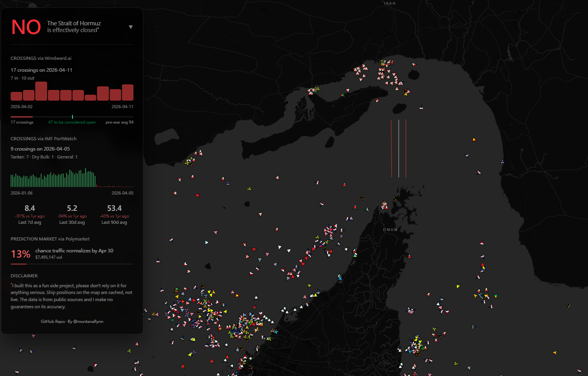Click the white center line in the strait

click(399, 149)
